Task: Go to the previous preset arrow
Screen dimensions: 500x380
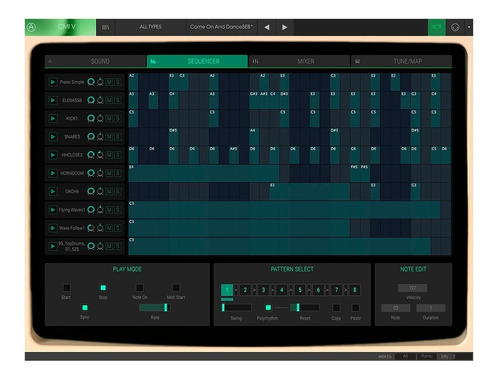Action: (267, 27)
